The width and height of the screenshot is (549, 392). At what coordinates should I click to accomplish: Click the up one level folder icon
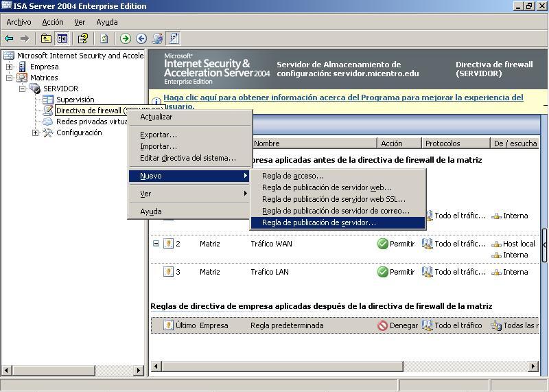click(x=46, y=38)
